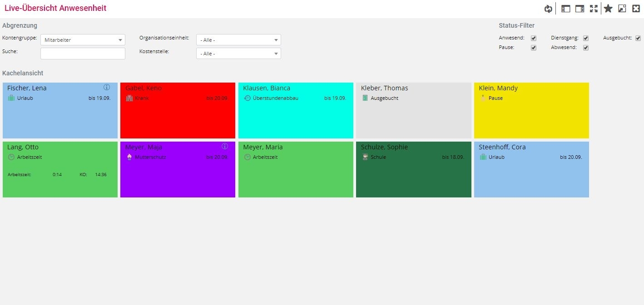Open the Kontengruppe dropdown showing Mitarbeiter
Screen dimensions: 644x305
coord(83,40)
